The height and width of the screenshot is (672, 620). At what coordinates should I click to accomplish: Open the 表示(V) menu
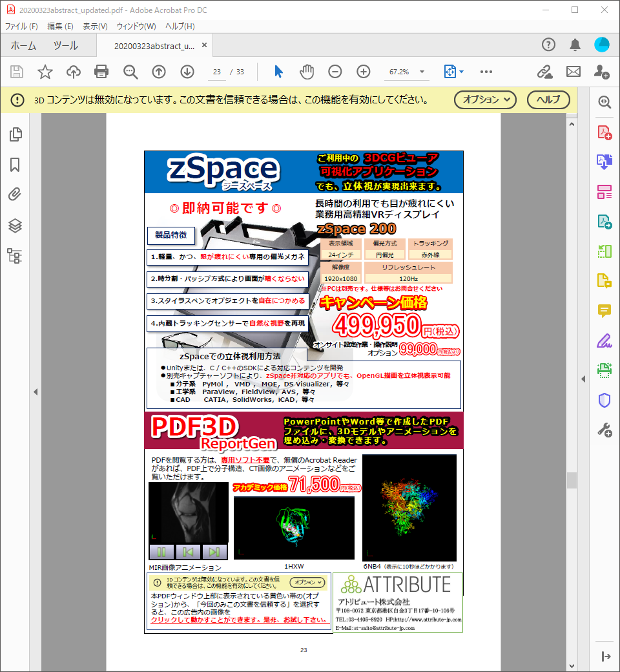point(95,26)
